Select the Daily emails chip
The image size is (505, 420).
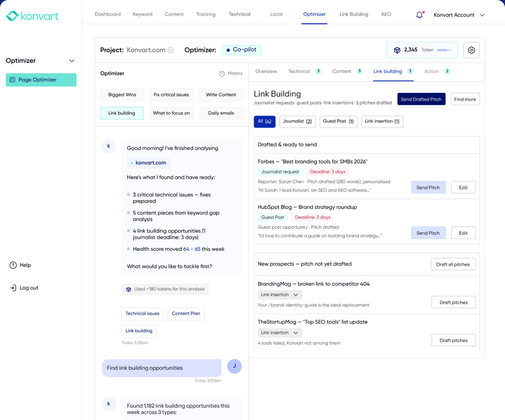click(221, 113)
